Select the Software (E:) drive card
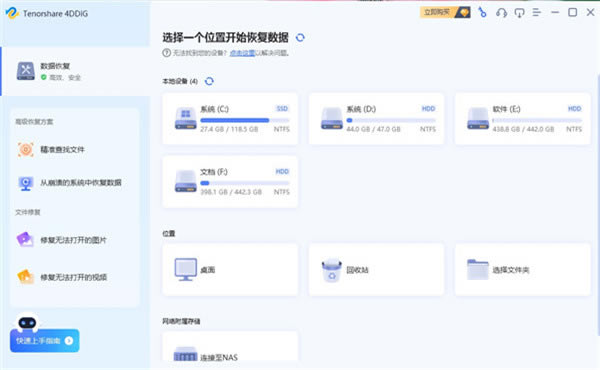Viewport: 600px width, 370px height. tap(522, 119)
